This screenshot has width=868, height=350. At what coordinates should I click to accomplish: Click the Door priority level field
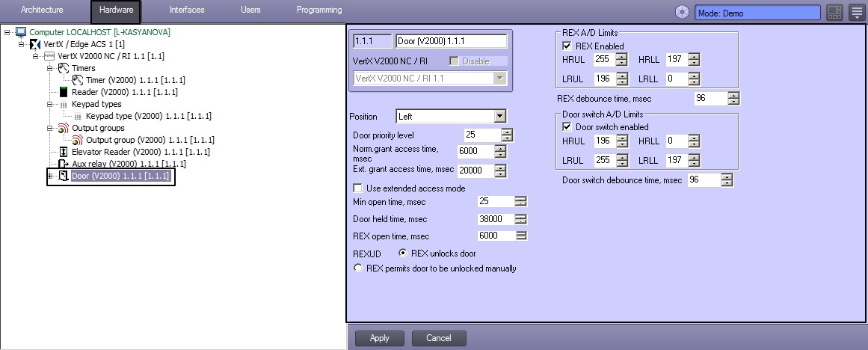tap(481, 135)
